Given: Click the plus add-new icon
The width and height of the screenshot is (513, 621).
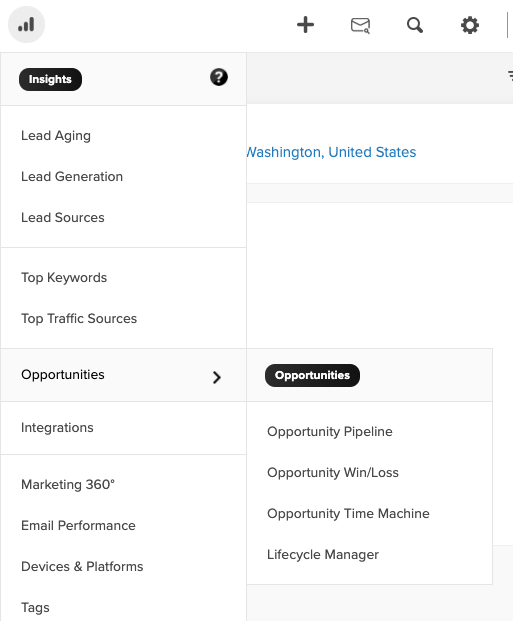Looking at the screenshot, I should [305, 25].
